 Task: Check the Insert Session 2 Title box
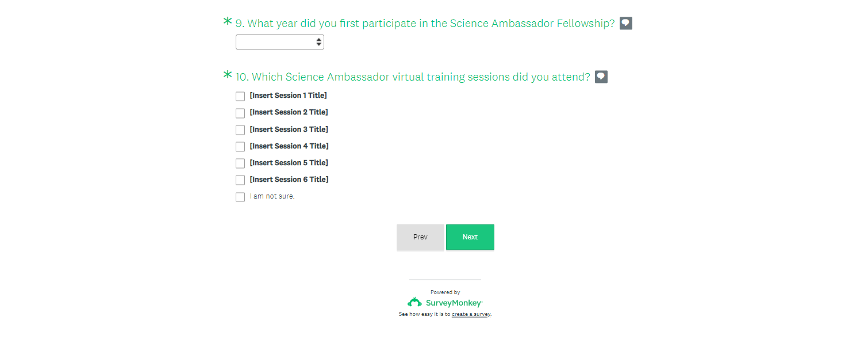(240, 113)
